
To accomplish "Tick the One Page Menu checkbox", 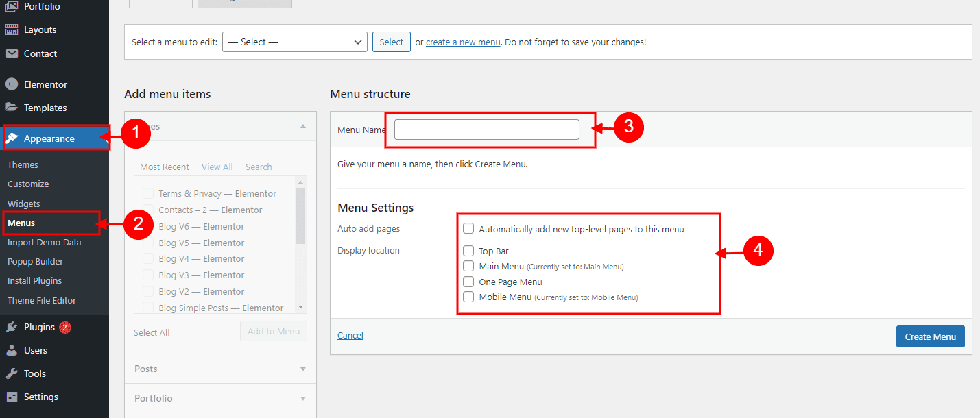I will [468, 282].
